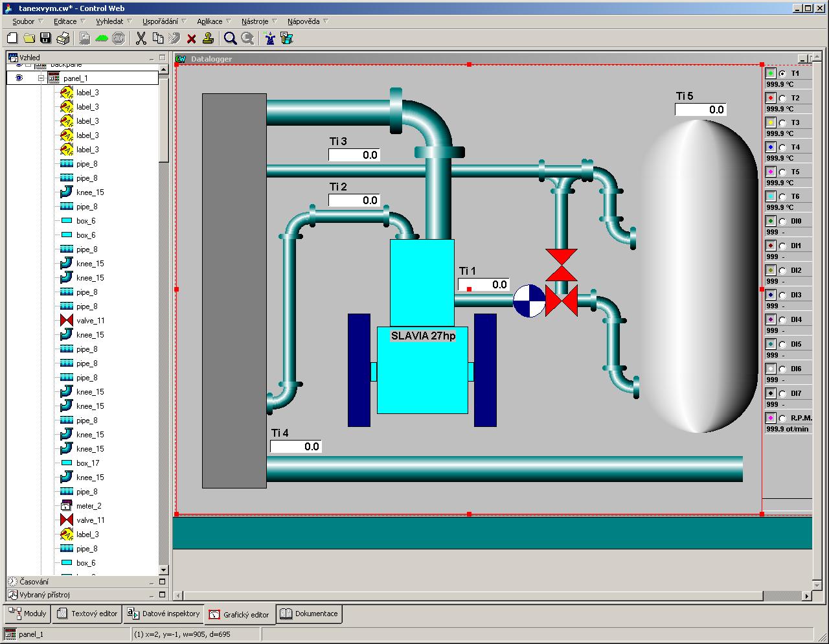
Task: Switch to the Textový editor tab
Action: coord(87,614)
